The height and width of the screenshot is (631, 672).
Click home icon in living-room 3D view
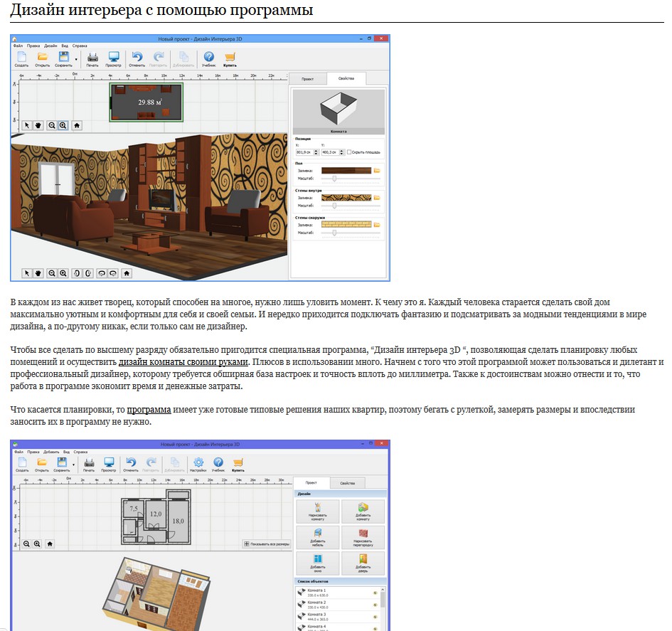(127, 273)
